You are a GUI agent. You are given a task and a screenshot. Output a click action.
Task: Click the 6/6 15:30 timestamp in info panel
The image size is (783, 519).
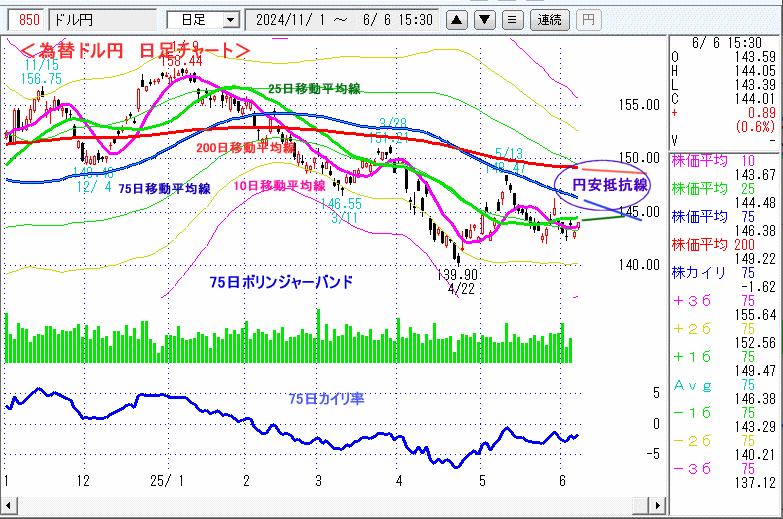click(727, 43)
